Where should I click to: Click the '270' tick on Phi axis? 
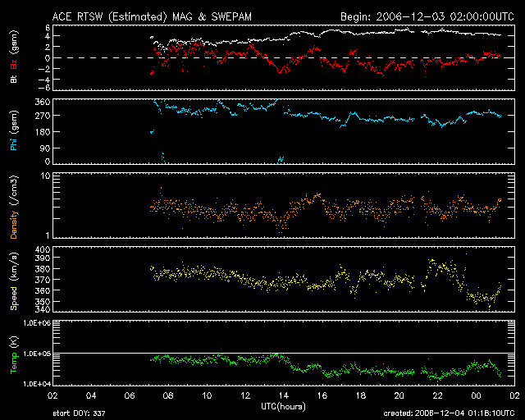tap(43, 116)
